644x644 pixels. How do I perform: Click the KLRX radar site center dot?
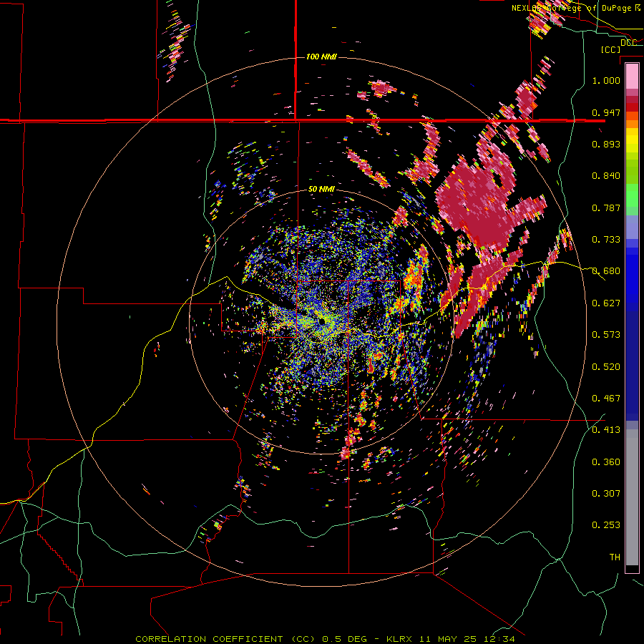(x=323, y=321)
